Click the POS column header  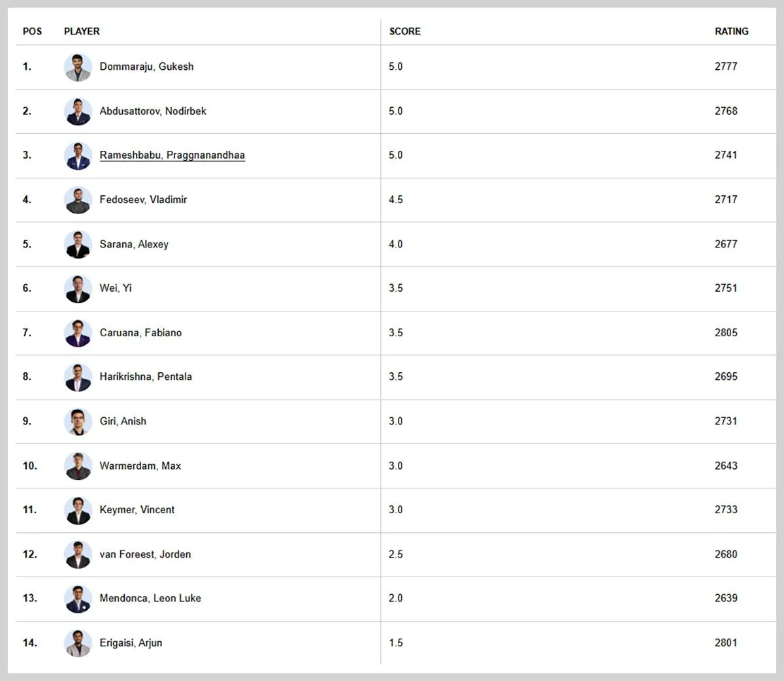pyautogui.click(x=32, y=31)
